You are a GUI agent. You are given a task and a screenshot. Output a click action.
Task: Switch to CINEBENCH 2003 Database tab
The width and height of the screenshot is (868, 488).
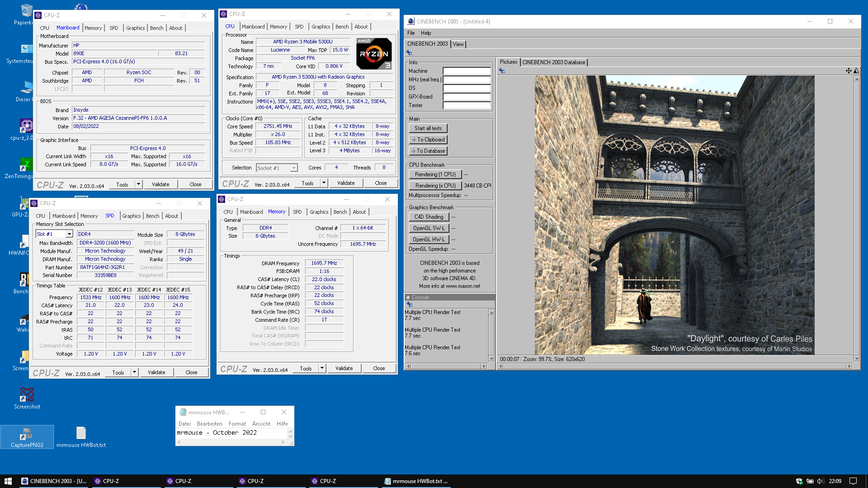tap(553, 62)
